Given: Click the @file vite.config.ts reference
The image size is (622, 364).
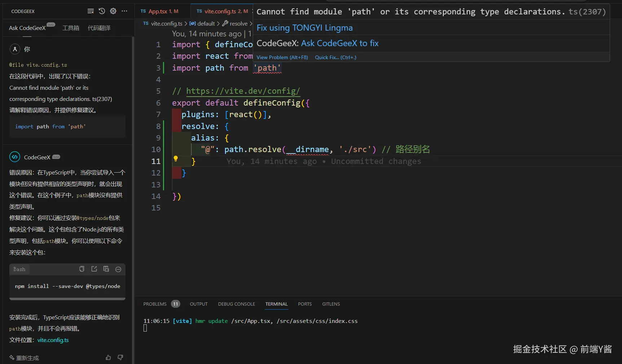Looking at the screenshot, I should click(38, 65).
